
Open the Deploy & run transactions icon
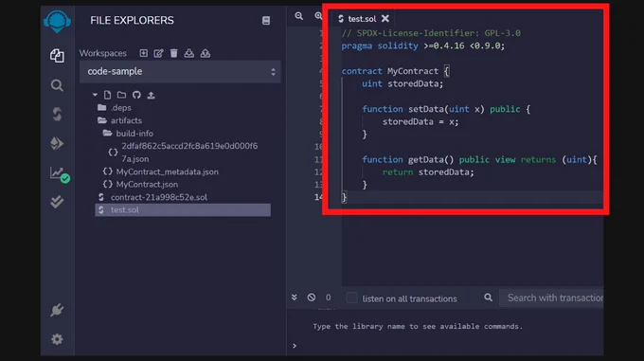click(57, 143)
